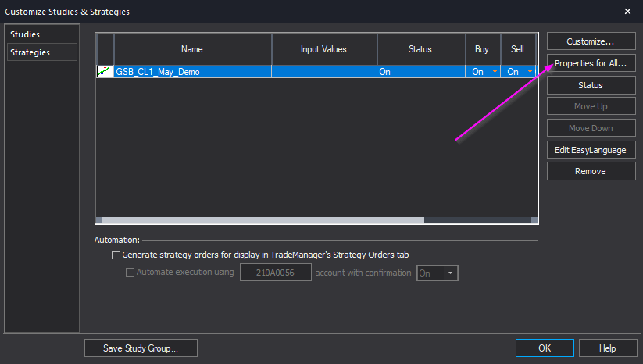
Task: Enable Generate strategy orders checkbox
Action: [116, 255]
